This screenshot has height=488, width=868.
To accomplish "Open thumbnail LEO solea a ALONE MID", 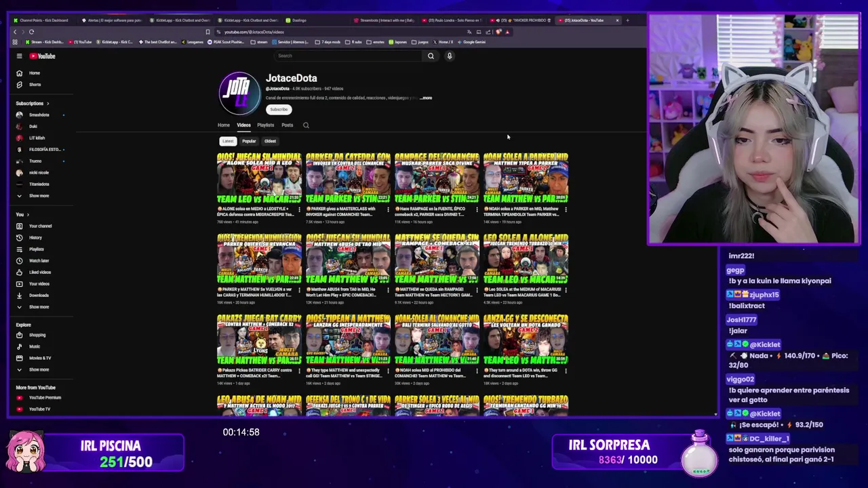I will pos(526,259).
